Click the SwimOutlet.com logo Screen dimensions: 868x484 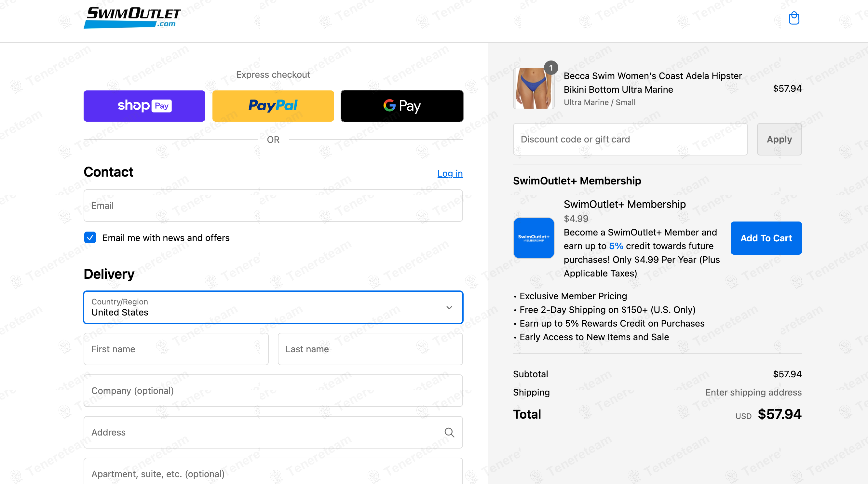[x=132, y=18]
